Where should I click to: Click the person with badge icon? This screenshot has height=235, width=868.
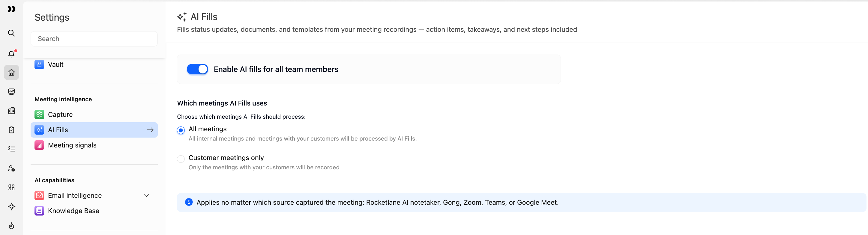11,168
